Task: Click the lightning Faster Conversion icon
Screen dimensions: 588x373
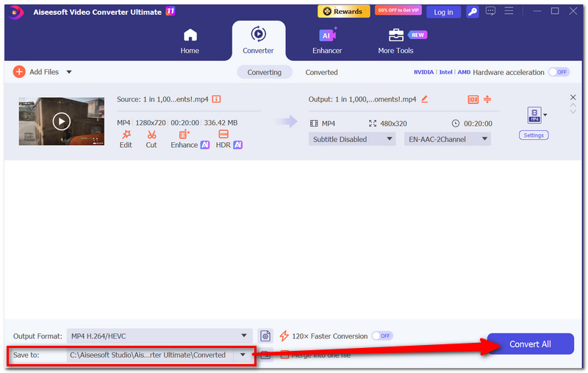Action: coord(284,336)
